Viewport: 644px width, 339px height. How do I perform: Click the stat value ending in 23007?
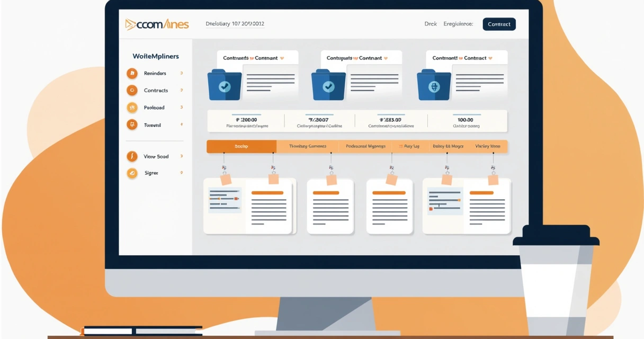coord(318,120)
